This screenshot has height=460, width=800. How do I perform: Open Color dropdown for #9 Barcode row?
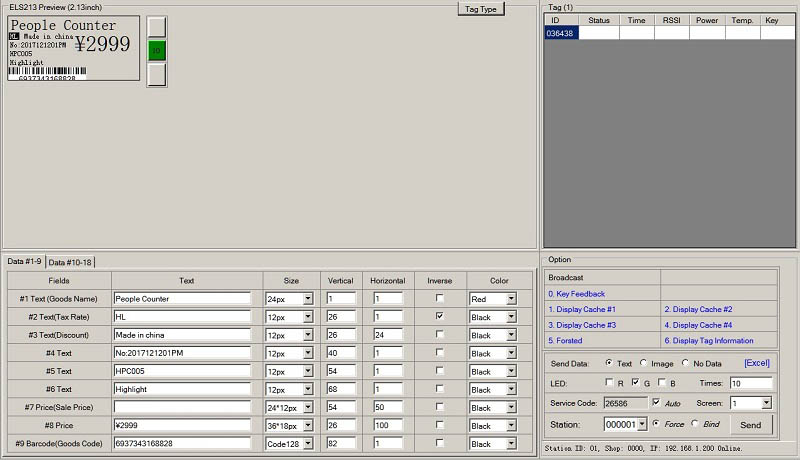(x=511, y=444)
